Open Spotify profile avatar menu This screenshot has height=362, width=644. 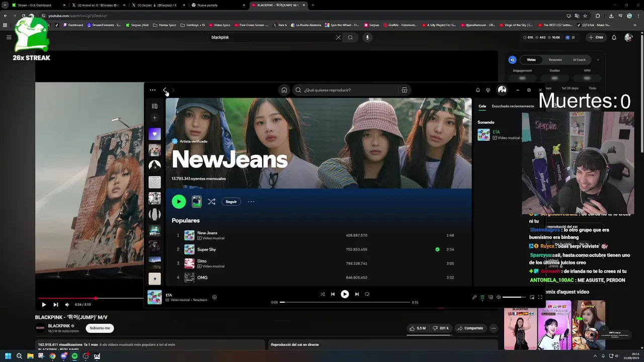502,90
